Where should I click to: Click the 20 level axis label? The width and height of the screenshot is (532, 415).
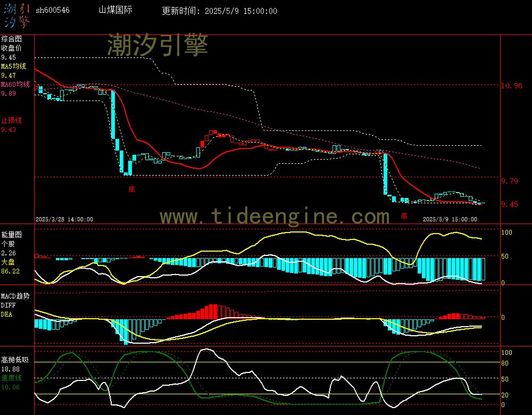click(x=505, y=395)
